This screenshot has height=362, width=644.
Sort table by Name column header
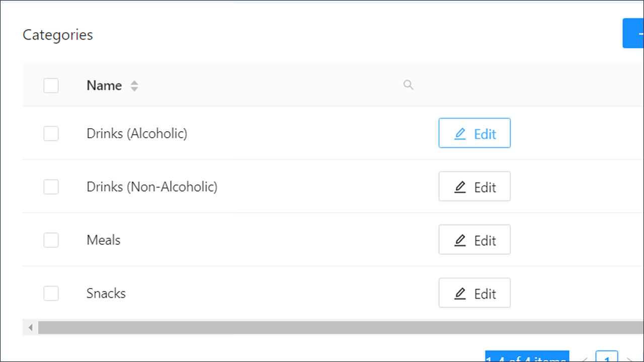[104, 85]
